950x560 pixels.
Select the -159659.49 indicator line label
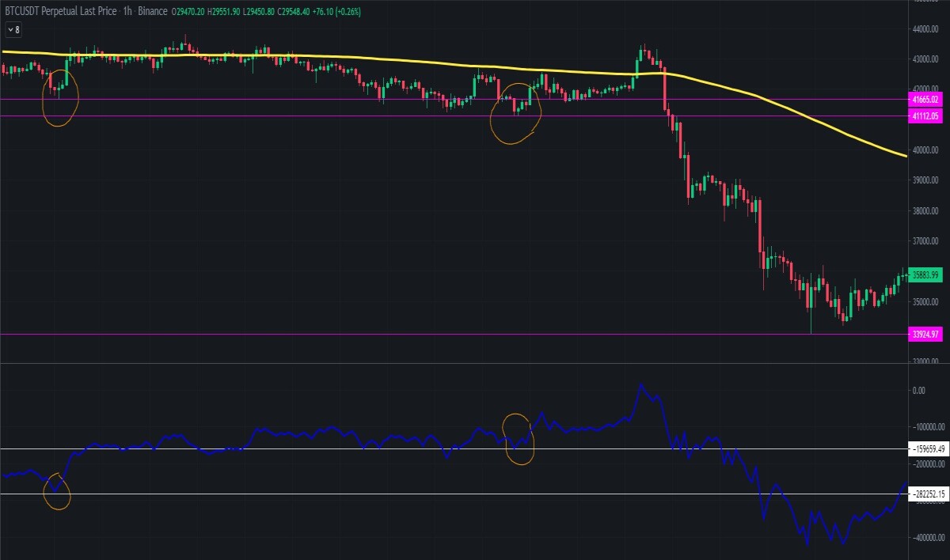tap(927, 448)
